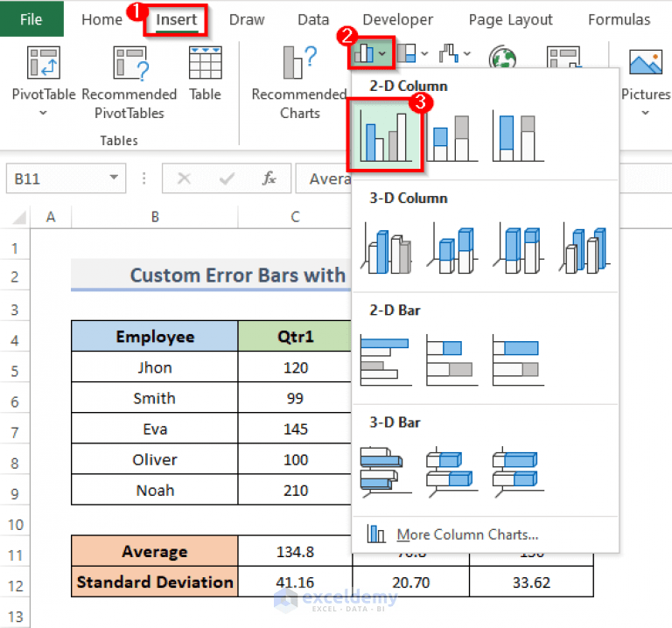Insert 3-D Clustered Bar chart

coord(386,472)
